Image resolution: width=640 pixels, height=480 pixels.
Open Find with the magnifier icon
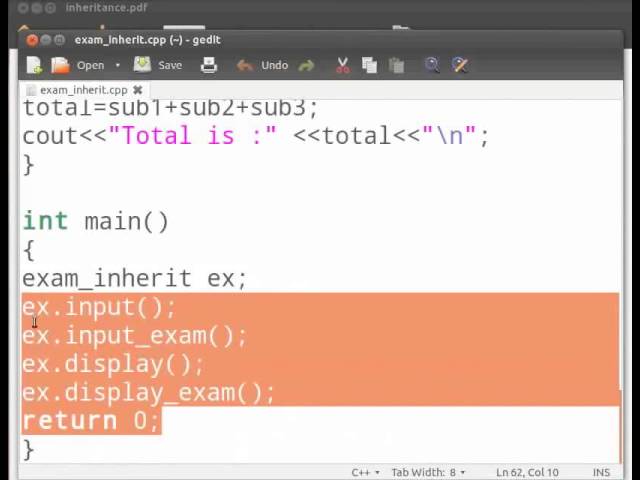click(x=432, y=65)
